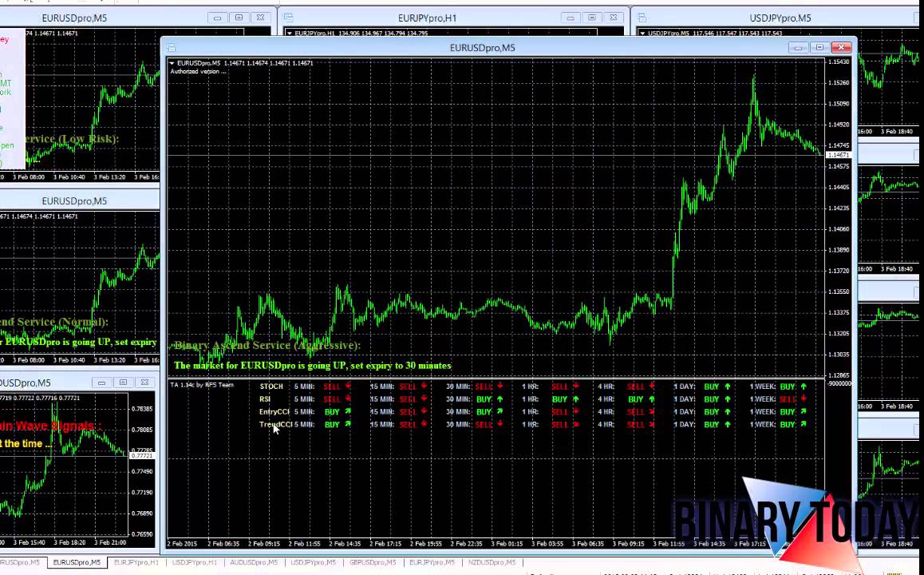
Task: Expand the triangle beside EURUSDpro,M5 chart header
Action: click(x=172, y=63)
